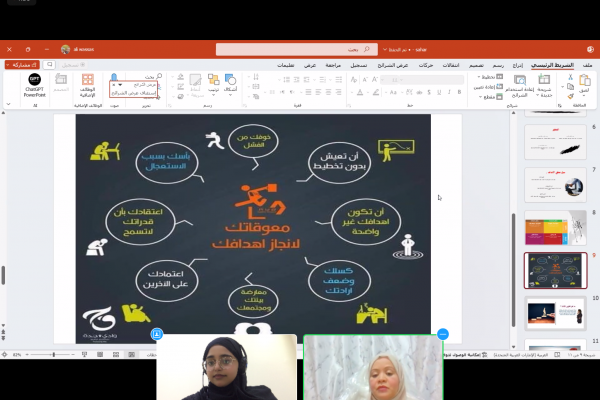This screenshot has width=600, height=400.
Task: Click the Reset (إعادة تعيين) slide button
Action: click(489, 85)
